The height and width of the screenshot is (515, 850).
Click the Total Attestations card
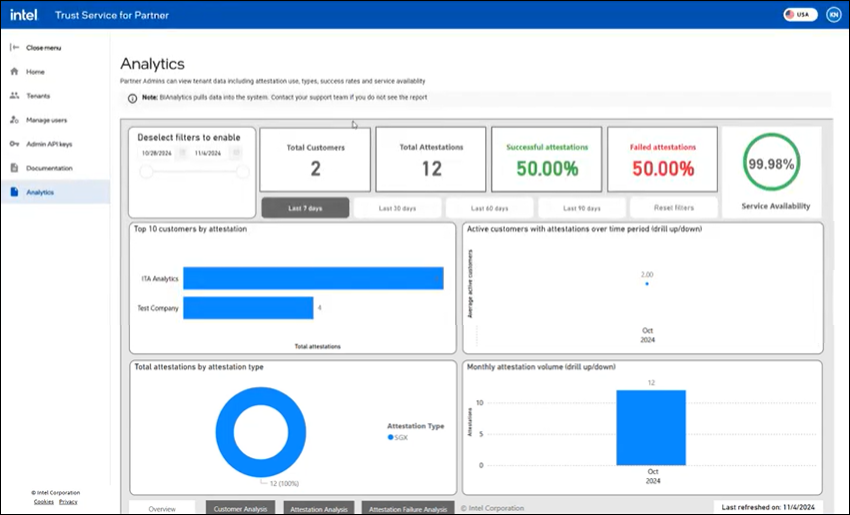(431, 159)
